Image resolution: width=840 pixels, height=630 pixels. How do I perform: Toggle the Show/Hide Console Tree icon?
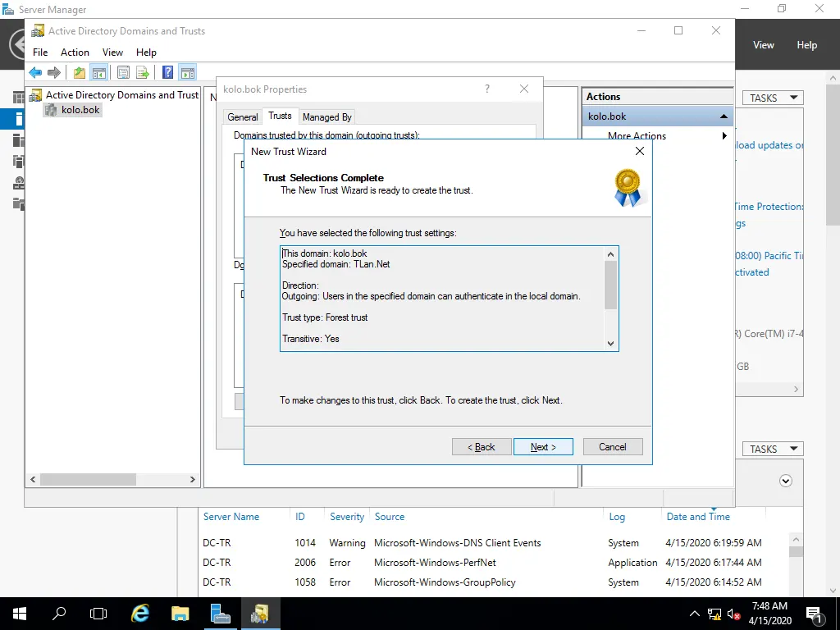[x=99, y=72]
